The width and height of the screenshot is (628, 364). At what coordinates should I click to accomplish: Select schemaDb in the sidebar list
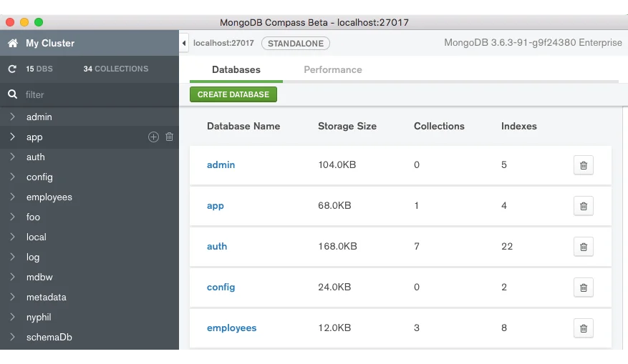coord(49,337)
